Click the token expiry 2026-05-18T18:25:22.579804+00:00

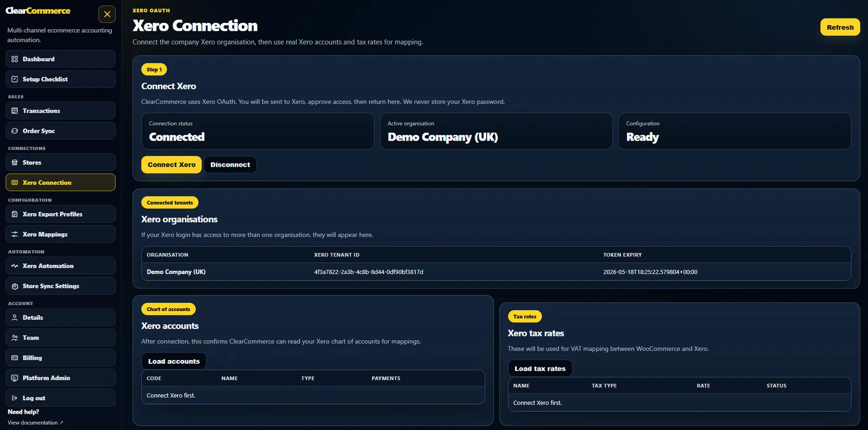[x=650, y=272]
